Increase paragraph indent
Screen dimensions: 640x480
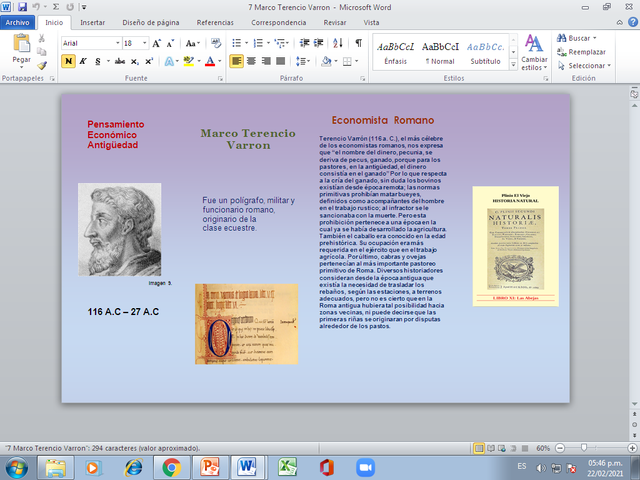[x=318, y=43]
